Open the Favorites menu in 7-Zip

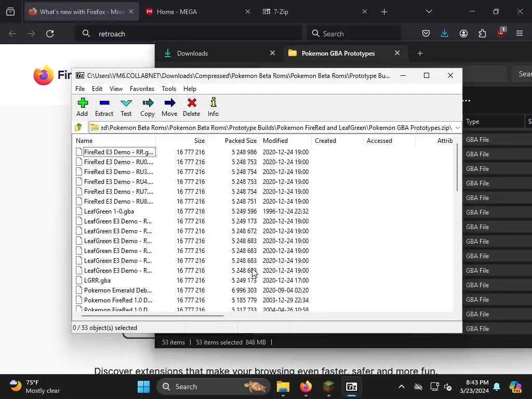pyautogui.click(x=142, y=88)
